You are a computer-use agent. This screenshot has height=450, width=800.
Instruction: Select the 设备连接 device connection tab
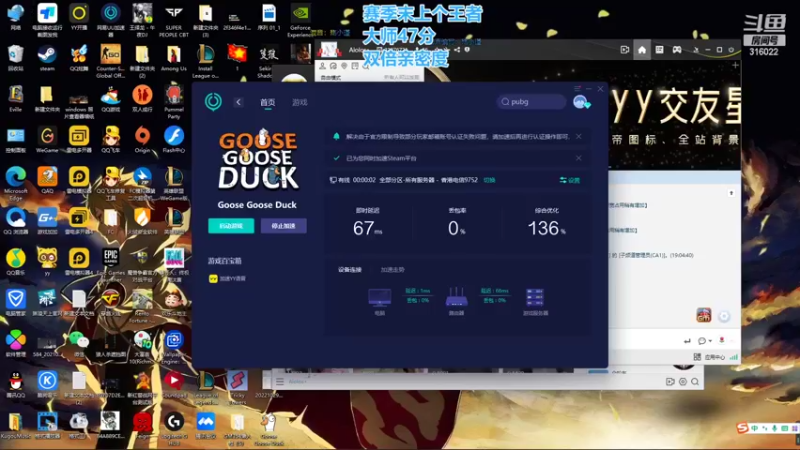click(x=349, y=269)
